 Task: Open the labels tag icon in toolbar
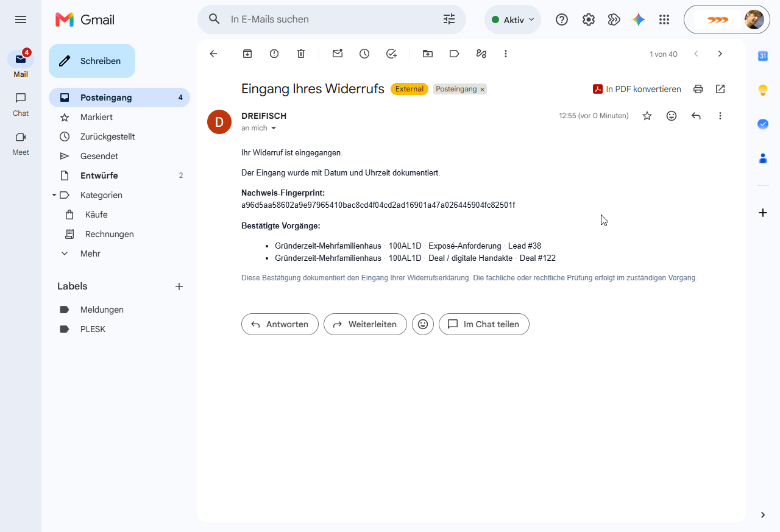tap(455, 54)
